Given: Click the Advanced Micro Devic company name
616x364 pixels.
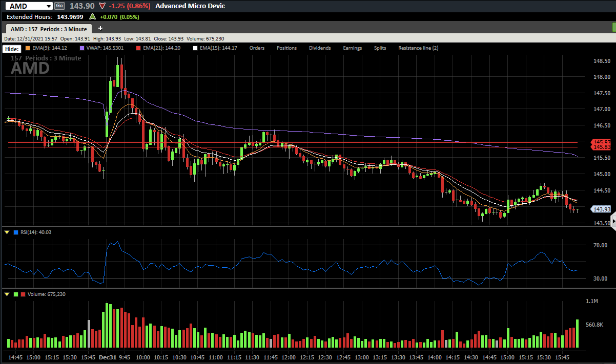Looking at the screenshot, I should pos(190,6).
